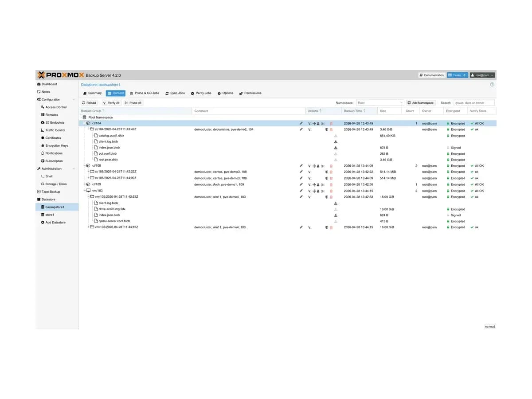The width and height of the screenshot is (532, 399).
Task: Select drive-scsi0.img.fidx file row
Action: point(287,209)
